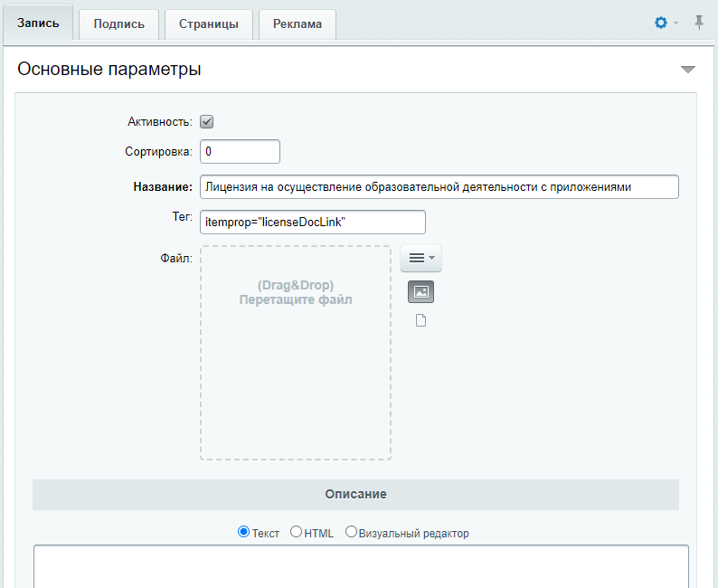This screenshot has width=718, height=588.
Task: Click the Сортировка input field
Action: 240,152
